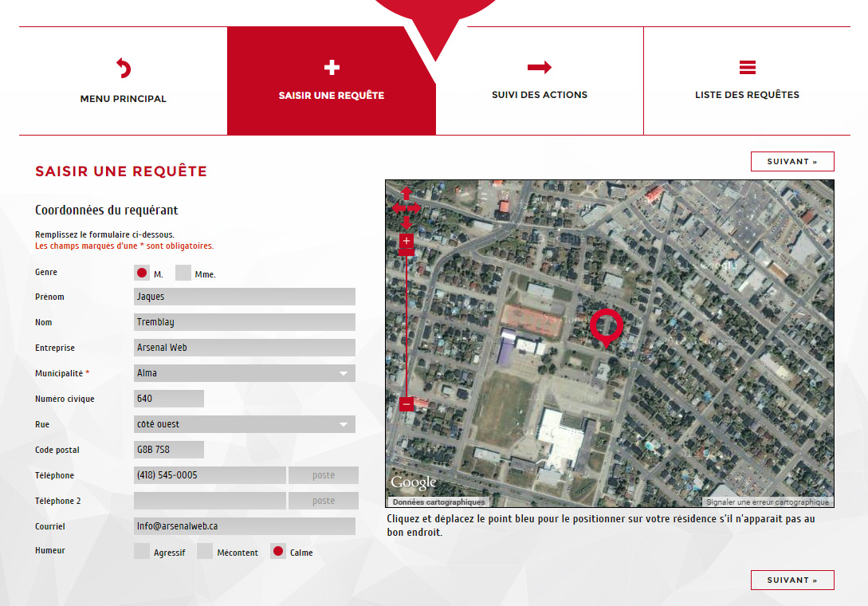Open the Suivi des Actions tab

coord(540,81)
